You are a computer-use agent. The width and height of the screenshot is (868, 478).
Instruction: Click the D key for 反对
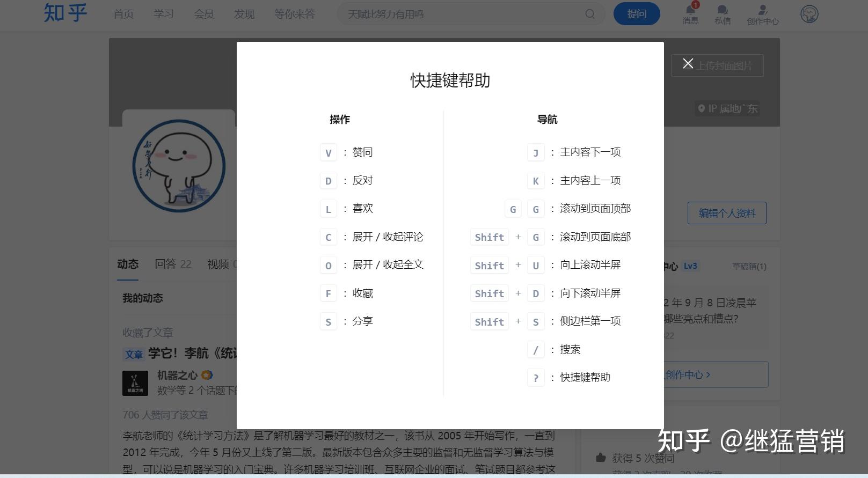click(329, 181)
